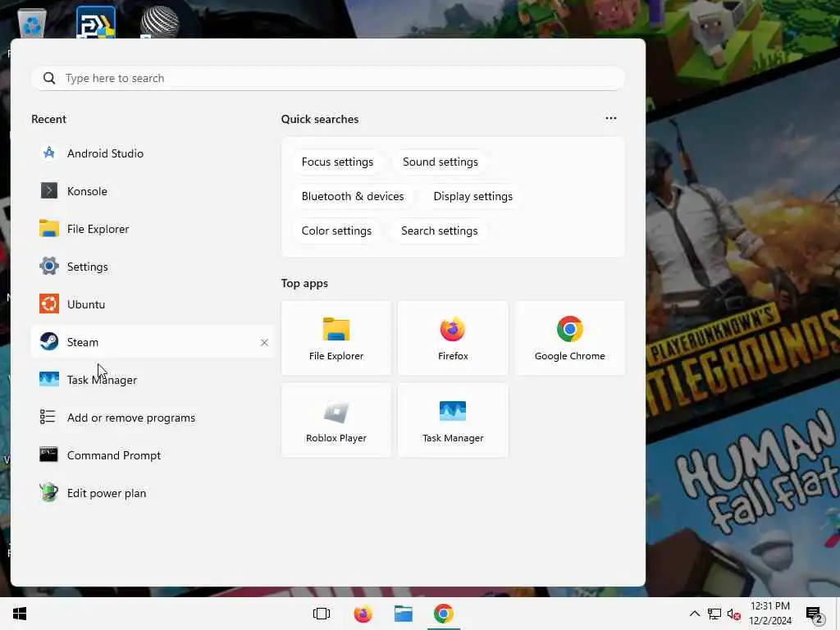This screenshot has width=840, height=630.
Task: Click the Windows Start button on taskbar
Action: coord(20,614)
